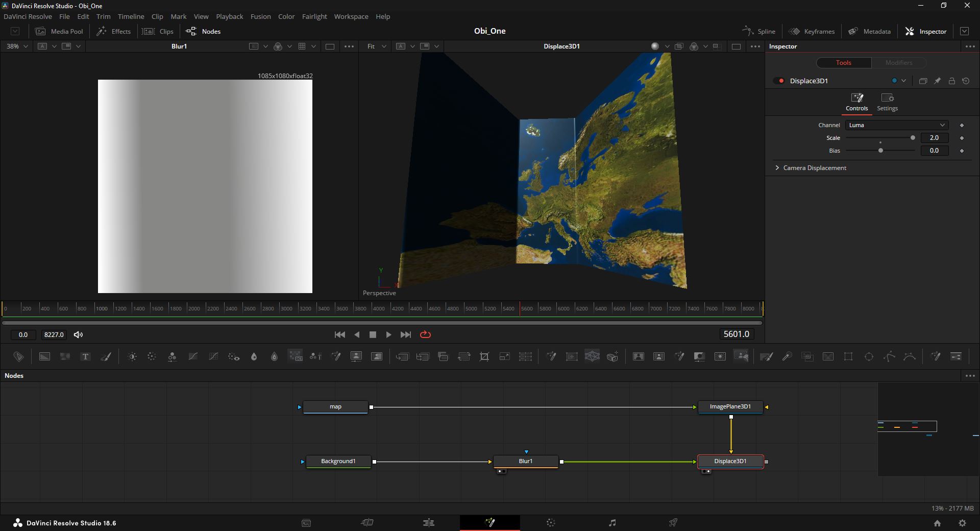Open the left workspace layout dropdown
This screenshot has height=531, width=980.
point(15,31)
